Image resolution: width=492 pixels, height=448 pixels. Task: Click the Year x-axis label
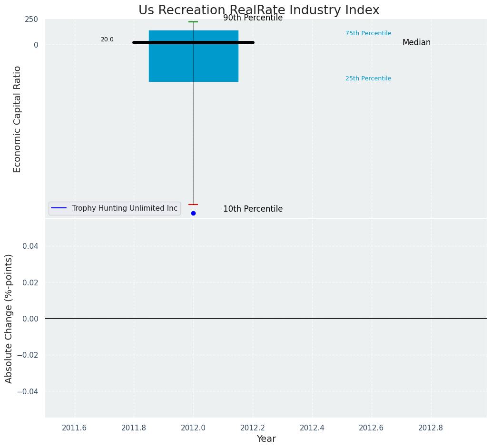coord(266,439)
